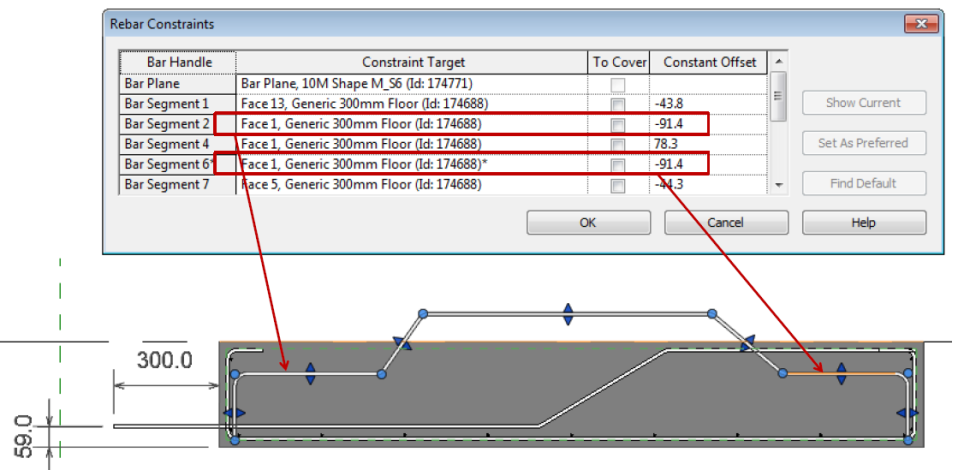This screenshot has height=470, width=958.
Task: Click vertical arrow handle on top raised bar segment
Action: pos(568,314)
